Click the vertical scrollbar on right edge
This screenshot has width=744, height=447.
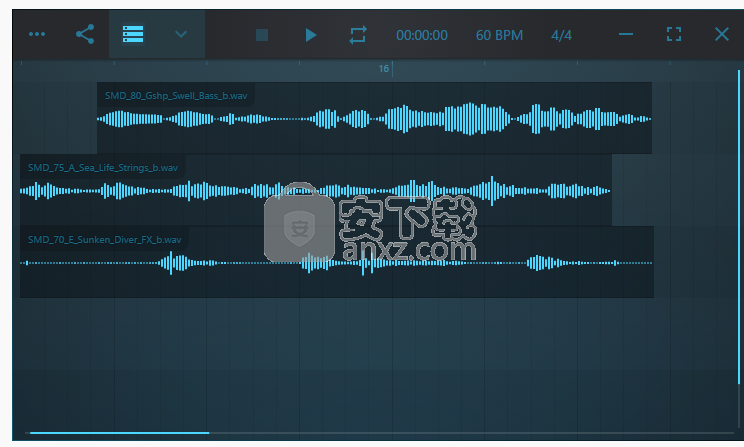tap(739, 227)
